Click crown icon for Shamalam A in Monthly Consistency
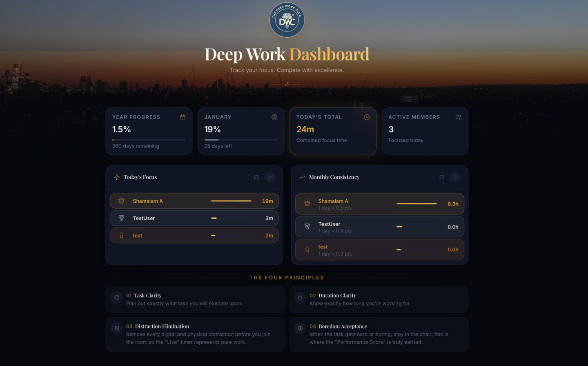 [x=307, y=204]
